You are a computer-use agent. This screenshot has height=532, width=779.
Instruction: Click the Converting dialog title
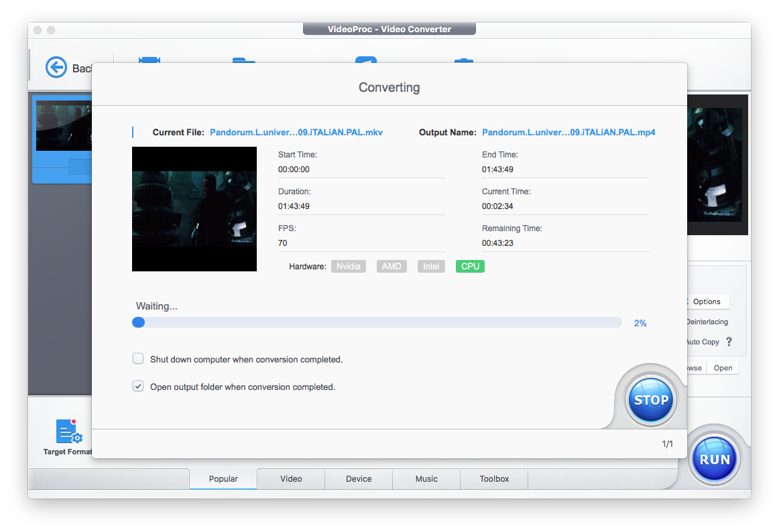coord(389,87)
